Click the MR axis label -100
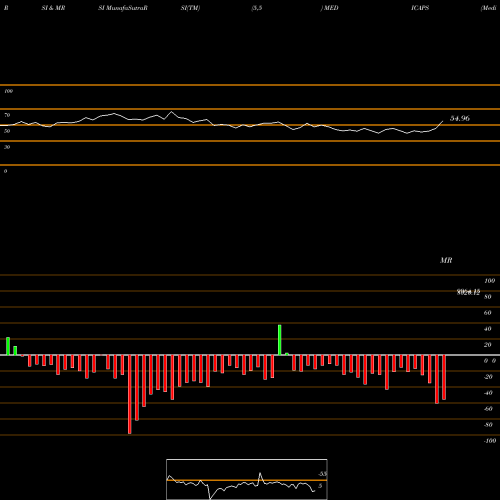 [x=490, y=441]
